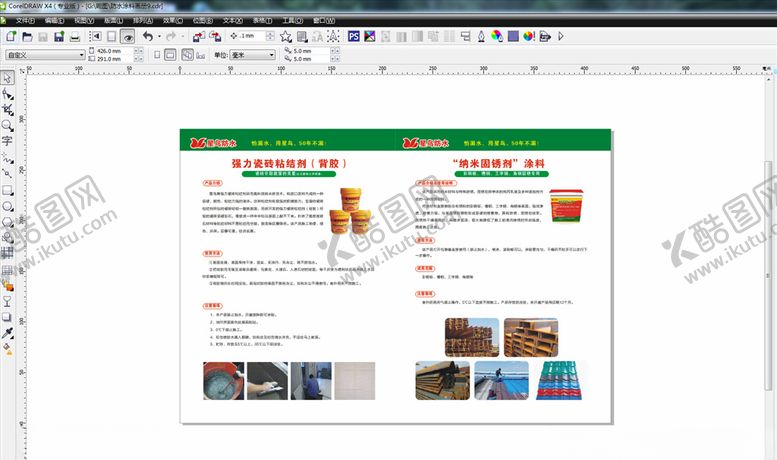Click the PS Photoshop launcher icon
The width and height of the screenshot is (777, 460).
coord(353,36)
